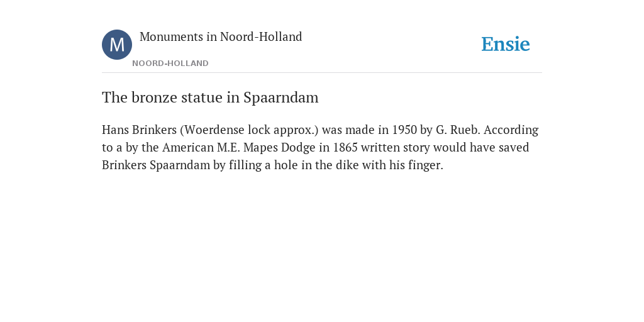The height and width of the screenshot is (322, 644).
Task: Click the word Spaarndam in the last line
Action: click(x=180, y=165)
